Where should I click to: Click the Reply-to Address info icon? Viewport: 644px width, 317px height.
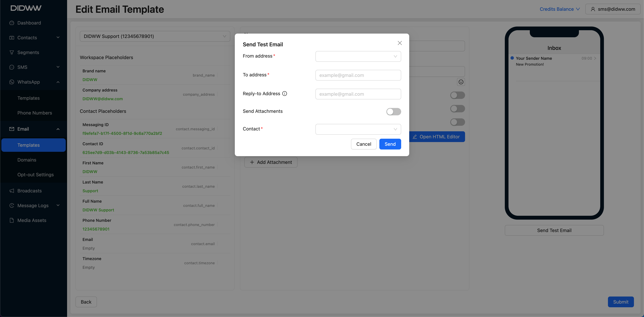[x=284, y=94]
